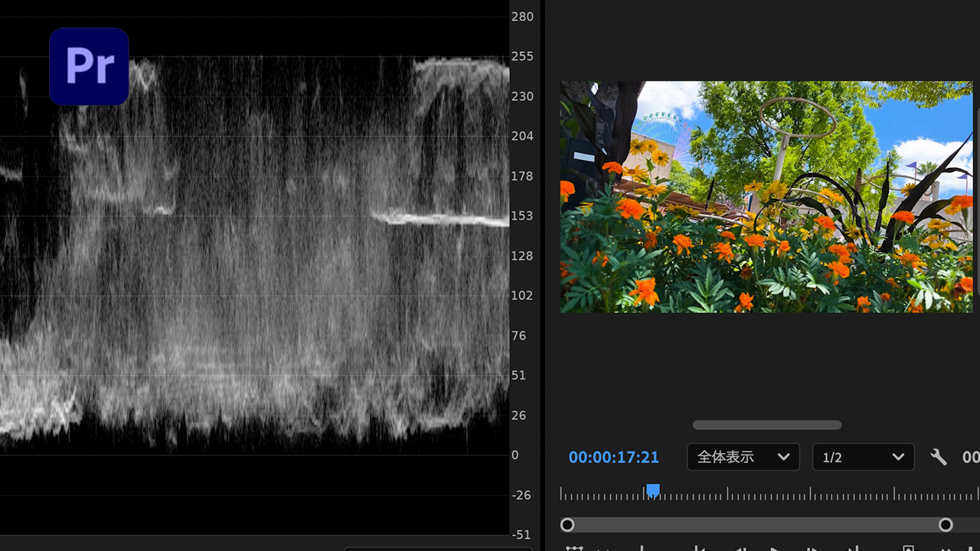The width and height of the screenshot is (980, 551).
Task: Open the wrench settings menu
Action: (938, 457)
